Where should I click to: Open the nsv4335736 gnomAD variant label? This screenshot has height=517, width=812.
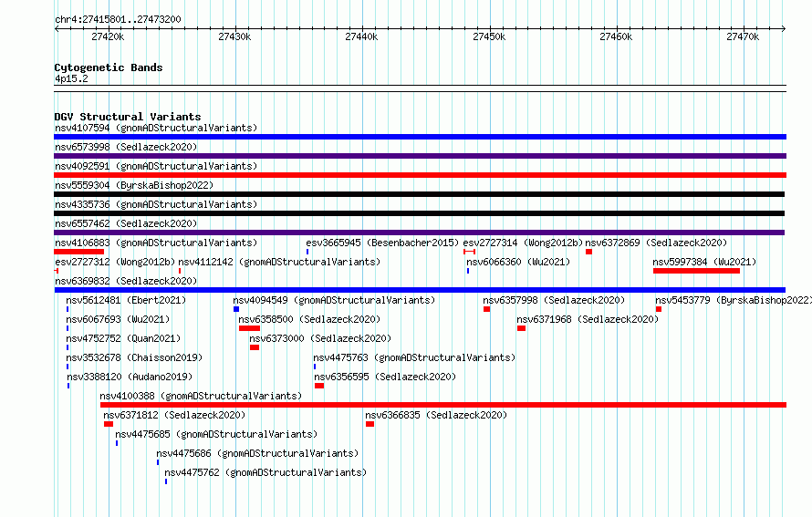pos(156,204)
